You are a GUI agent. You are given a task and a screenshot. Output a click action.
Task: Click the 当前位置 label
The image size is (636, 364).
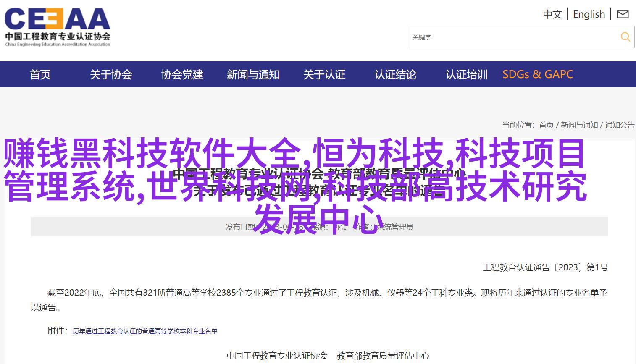518,125
